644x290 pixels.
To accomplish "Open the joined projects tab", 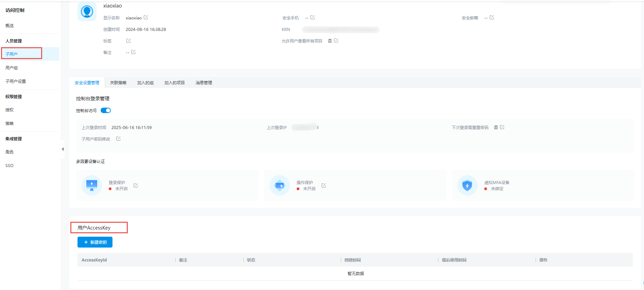I will 174,83.
